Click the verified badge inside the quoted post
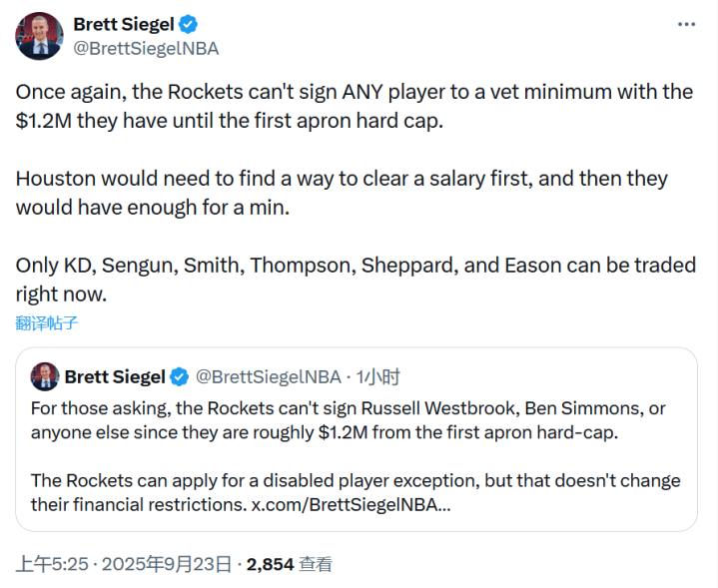Screen dimensions: 718x588 click(x=180, y=376)
